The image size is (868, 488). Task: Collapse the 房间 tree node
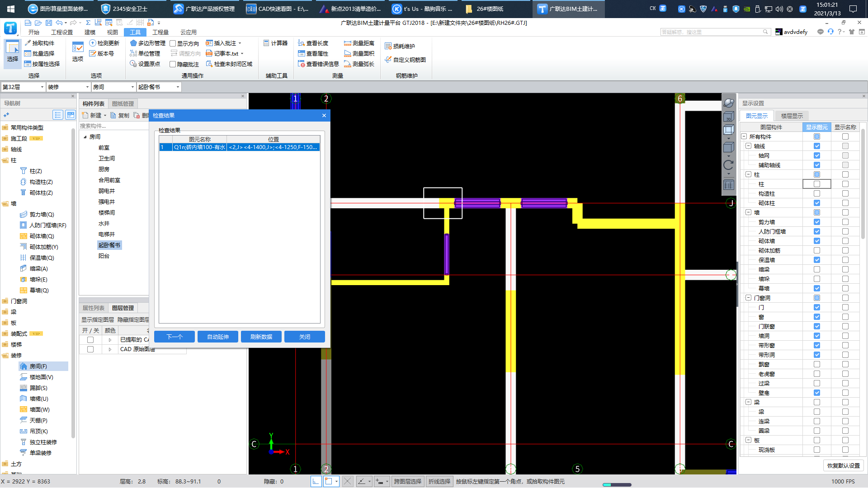pyautogui.click(x=85, y=137)
